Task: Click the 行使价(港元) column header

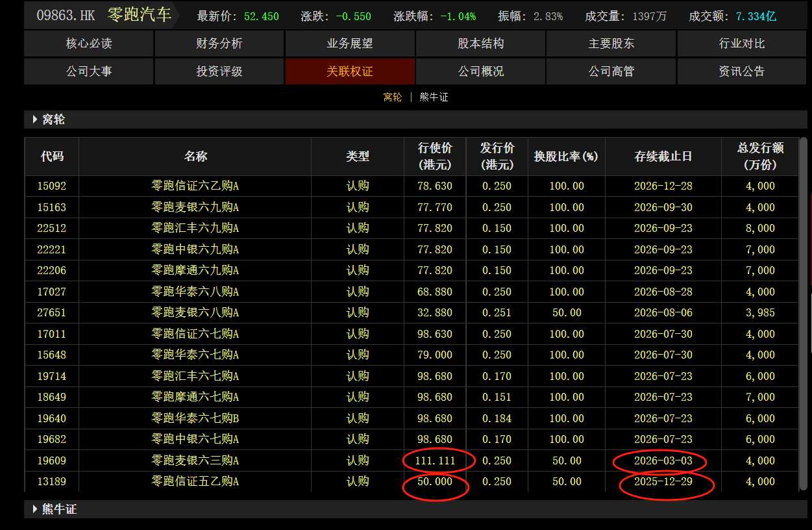Action: 435,157
